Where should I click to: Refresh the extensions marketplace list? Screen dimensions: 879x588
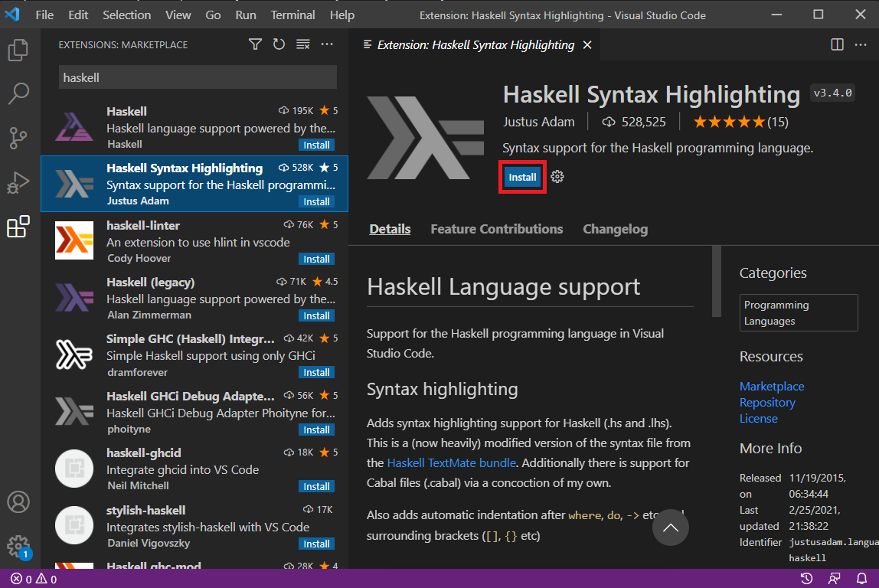coord(279,44)
